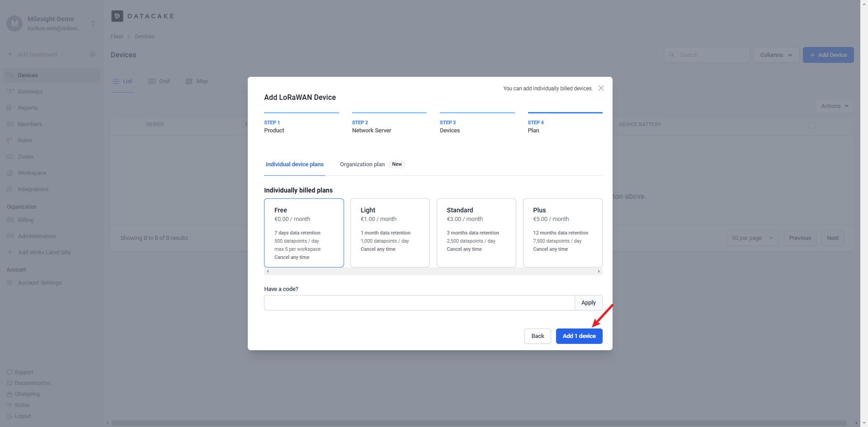The width and height of the screenshot is (868, 427).
Task: Click the M user avatar
Action: coord(14,23)
